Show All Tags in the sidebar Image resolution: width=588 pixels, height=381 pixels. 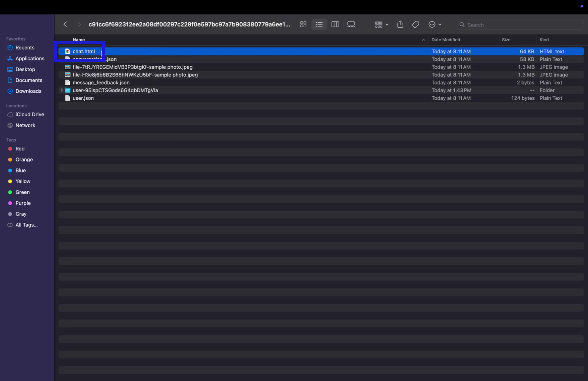coord(26,224)
